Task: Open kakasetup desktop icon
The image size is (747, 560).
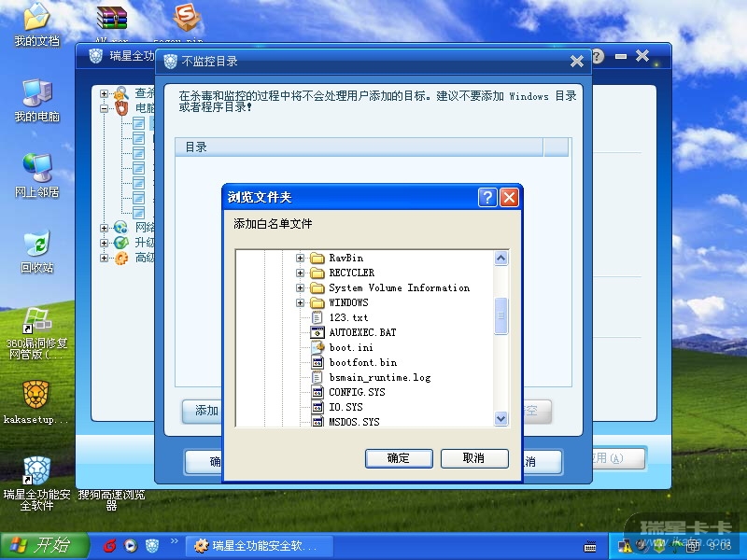Action: [36, 402]
